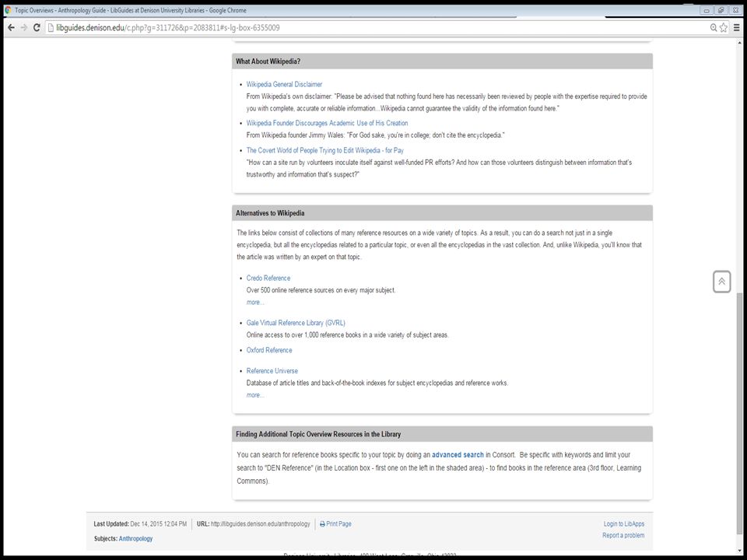Click text 'Online access to over 1,000 reference books'
747x560 pixels.
(347, 335)
